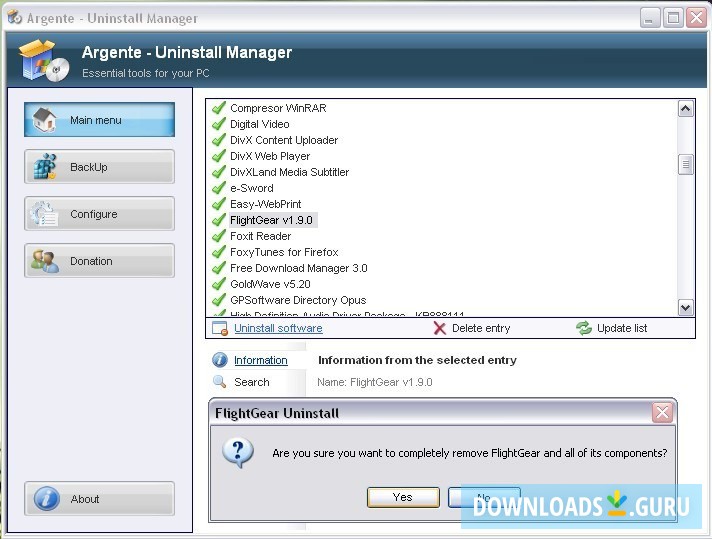This screenshot has height=539, width=712.
Task: Click the green arrows Update list icon
Action: 583,328
